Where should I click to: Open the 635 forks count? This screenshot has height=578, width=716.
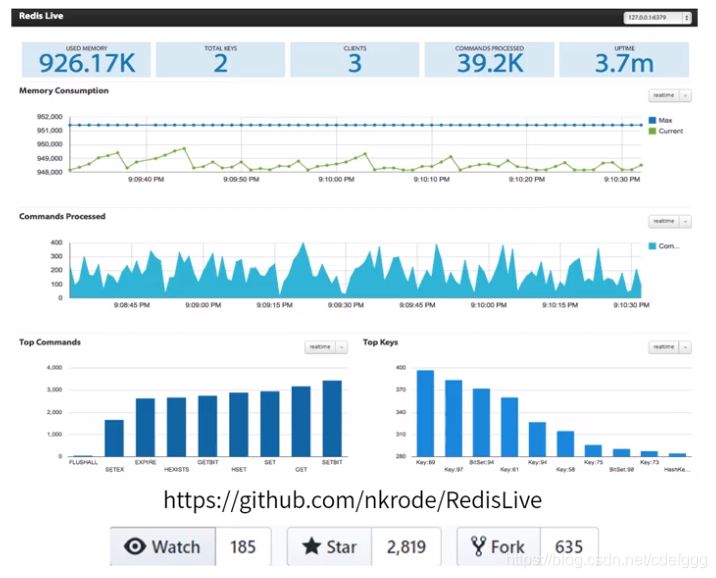coord(569,546)
